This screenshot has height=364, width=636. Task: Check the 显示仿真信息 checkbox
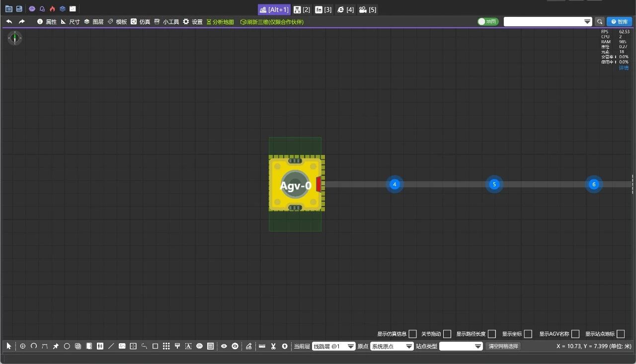[412, 334]
